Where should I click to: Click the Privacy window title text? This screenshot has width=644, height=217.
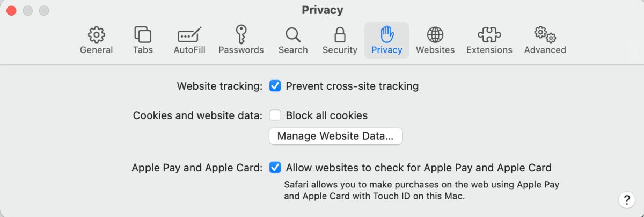322,10
